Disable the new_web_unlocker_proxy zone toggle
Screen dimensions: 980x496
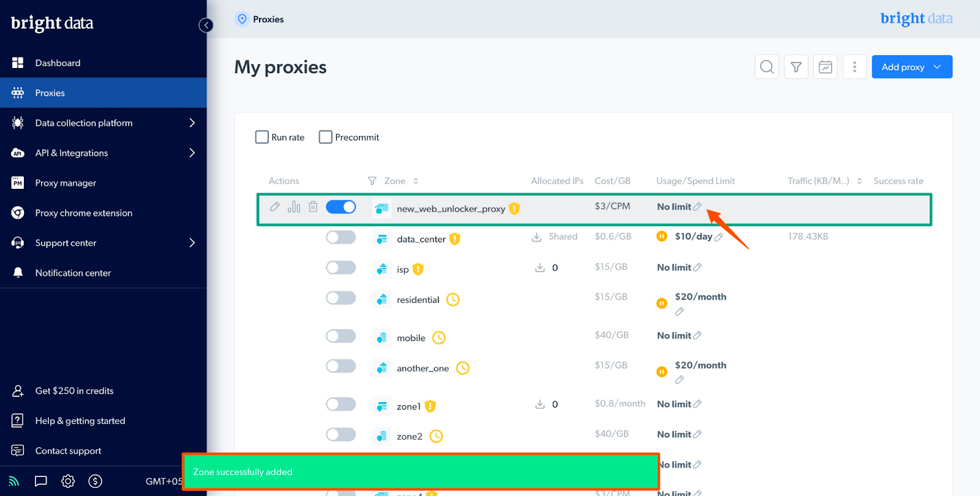click(341, 207)
